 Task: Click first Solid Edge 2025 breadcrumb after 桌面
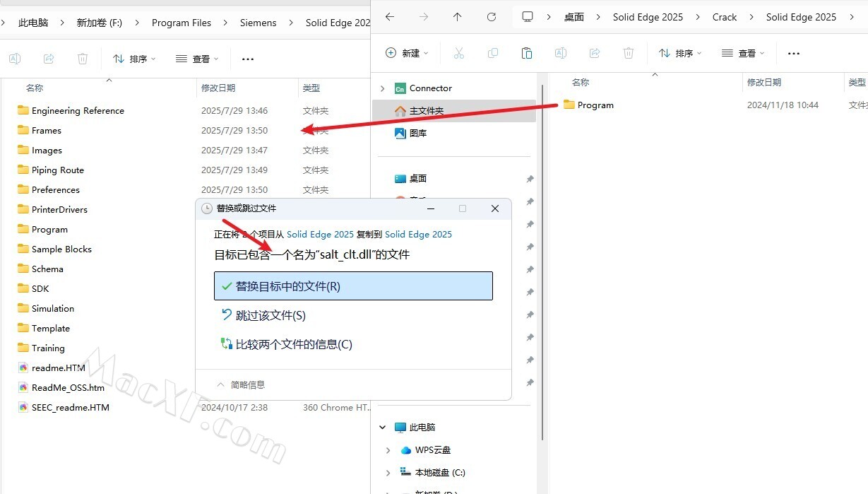point(648,17)
